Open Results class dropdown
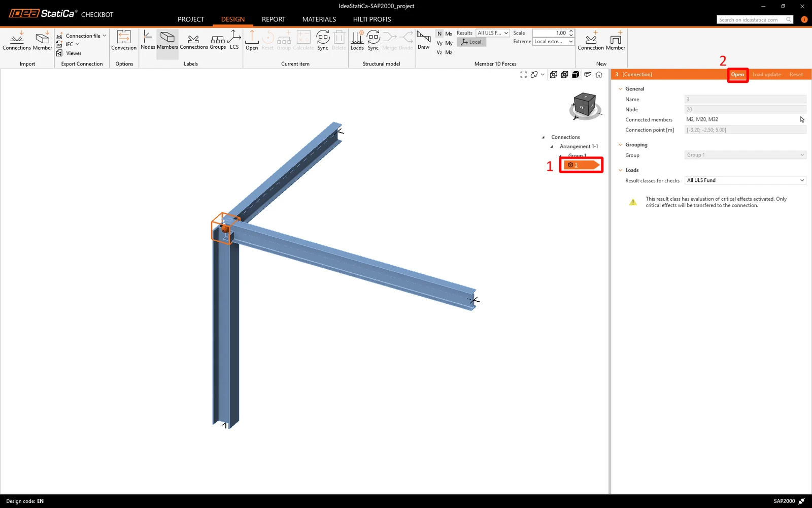The image size is (812, 508). 493,33
